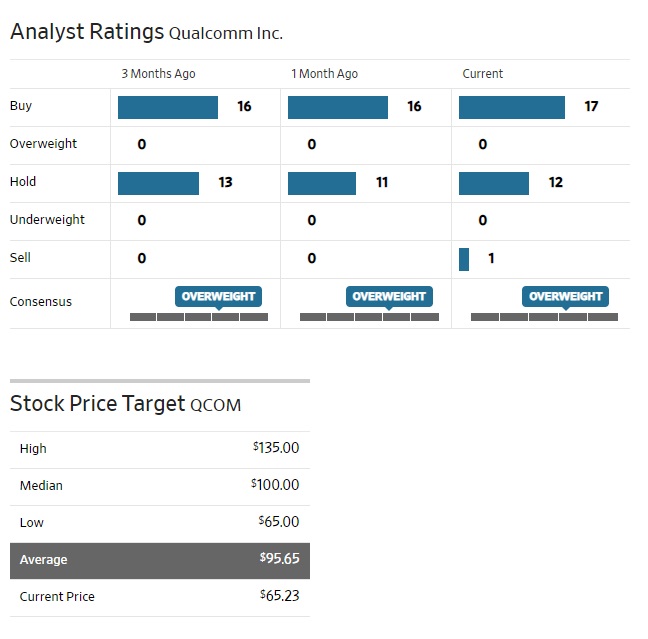Click the Median price target row label

click(x=41, y=486)
